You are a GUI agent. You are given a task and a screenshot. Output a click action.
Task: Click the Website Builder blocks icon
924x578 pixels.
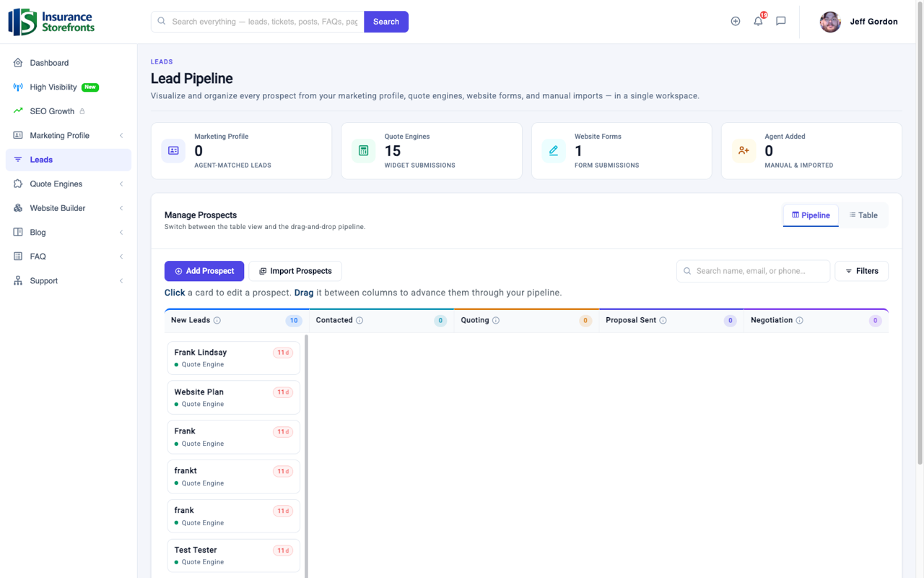click(18, 208)
